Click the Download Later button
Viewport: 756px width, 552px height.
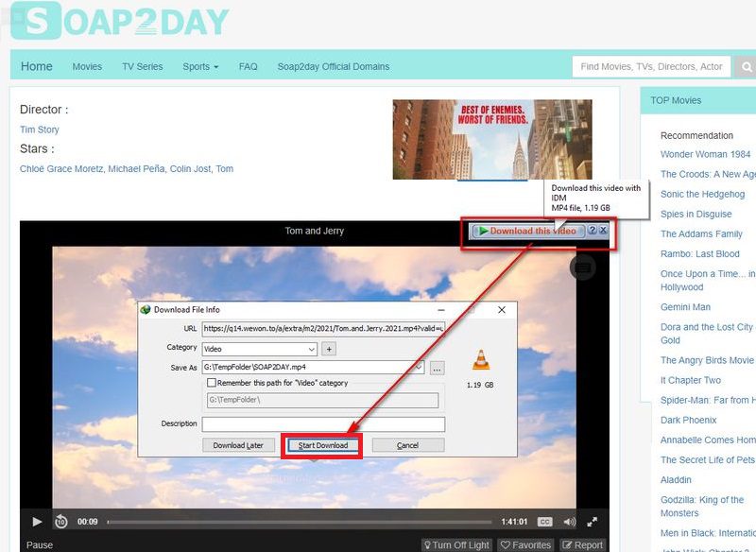pyautogui.click(x=238, y=445)
